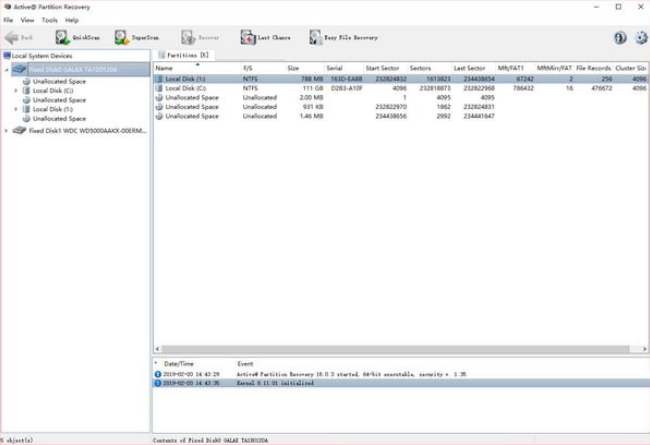Open the View menu

[x=27, y=20]
